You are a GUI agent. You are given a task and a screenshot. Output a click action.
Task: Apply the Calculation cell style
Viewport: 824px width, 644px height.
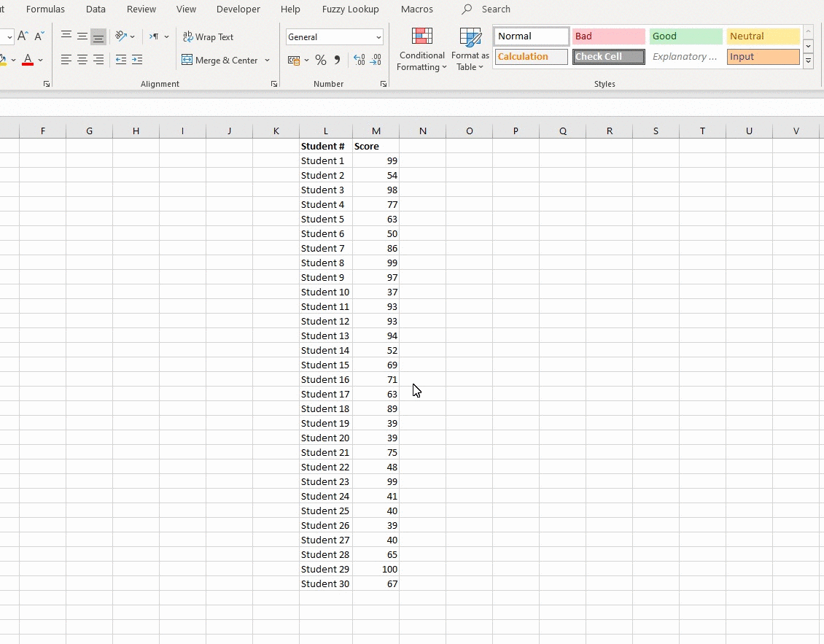[x=531, y=57]
